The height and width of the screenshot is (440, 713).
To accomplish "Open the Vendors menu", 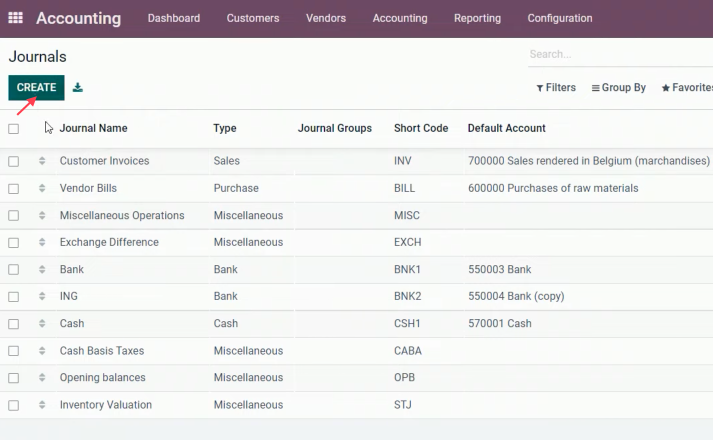I will [x=326, y=18].
